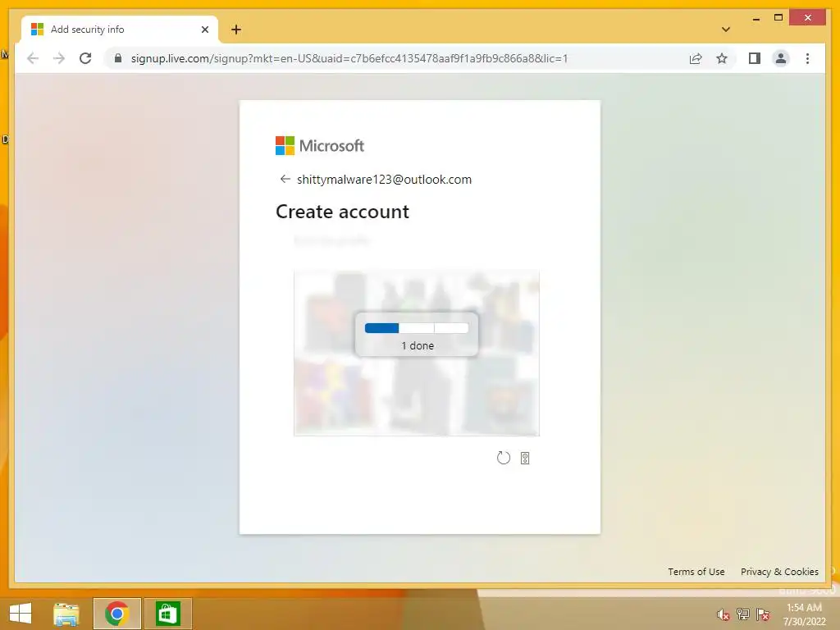840x630 pixels.
Task: Maximize the Chrome window
Action: [778, 18]
